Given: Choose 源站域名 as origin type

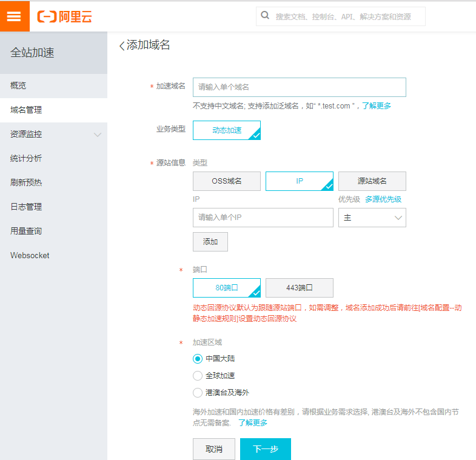Looking at the screenshot, I should 372,181.
